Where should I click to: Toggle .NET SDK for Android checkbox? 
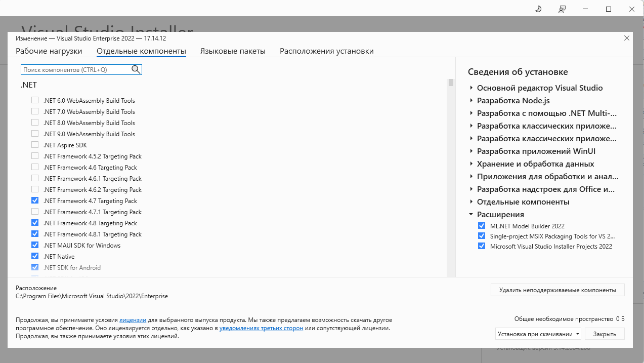35,267
